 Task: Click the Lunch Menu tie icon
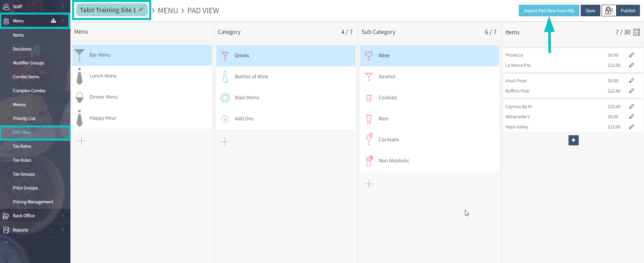tap(80, 76)
